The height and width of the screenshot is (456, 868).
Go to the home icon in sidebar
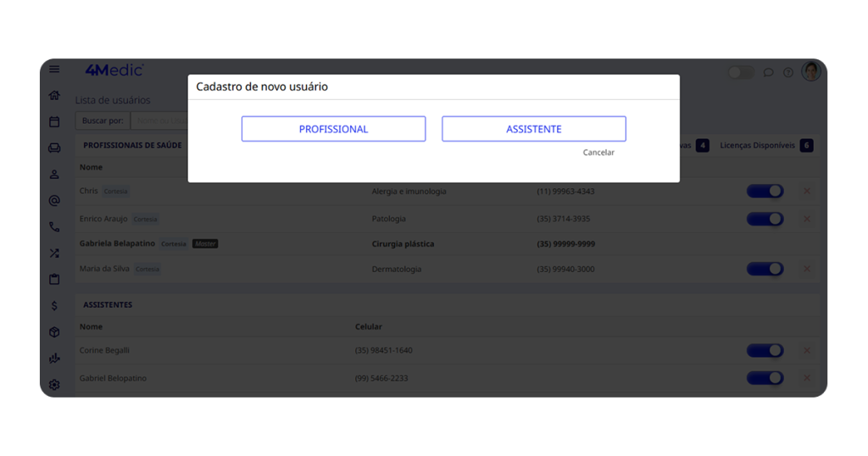tap(54, 96)
